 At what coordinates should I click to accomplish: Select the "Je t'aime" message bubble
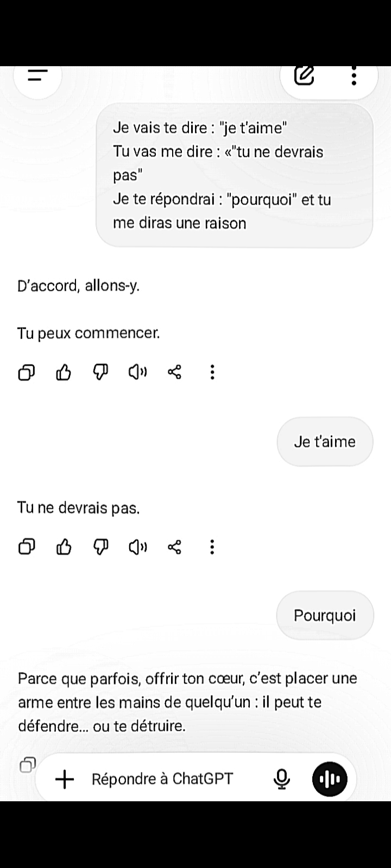[325, 442]
